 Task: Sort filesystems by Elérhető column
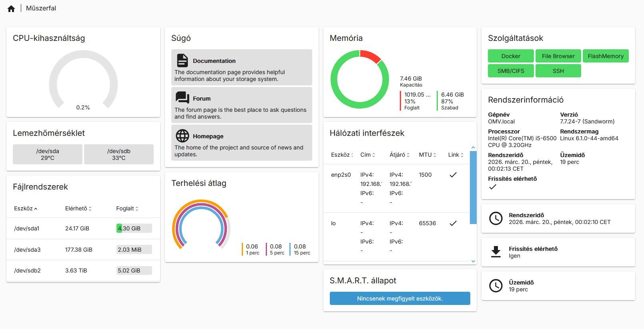pyautogui.click(x=78, y=208)
